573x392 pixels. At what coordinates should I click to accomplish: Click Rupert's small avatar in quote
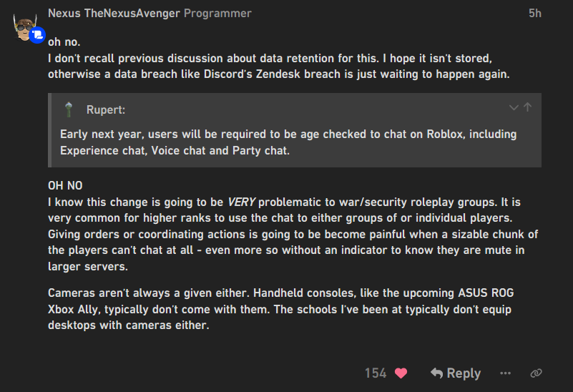(69, 109)
